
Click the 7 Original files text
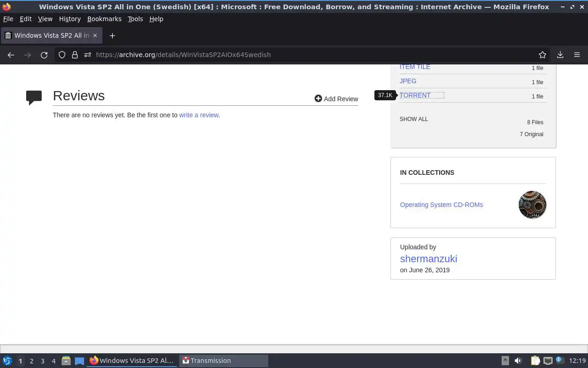[x=531, y=134]
